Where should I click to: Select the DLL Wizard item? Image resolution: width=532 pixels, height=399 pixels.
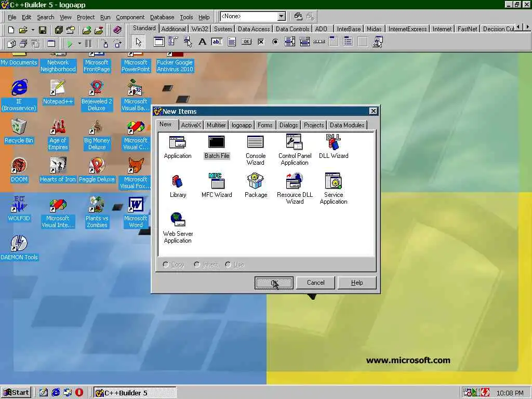(334, 147)
